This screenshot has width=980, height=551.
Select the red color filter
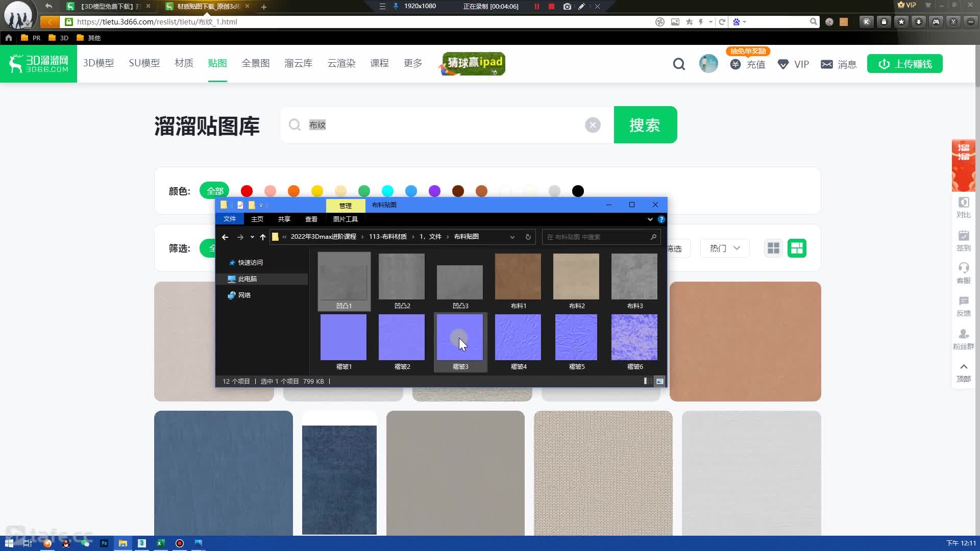[247, 191]
